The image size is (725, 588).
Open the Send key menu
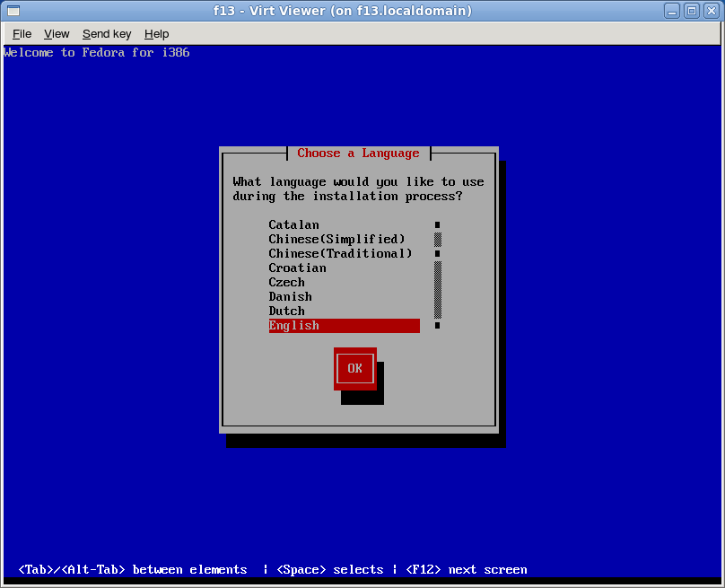pos(107,34)
